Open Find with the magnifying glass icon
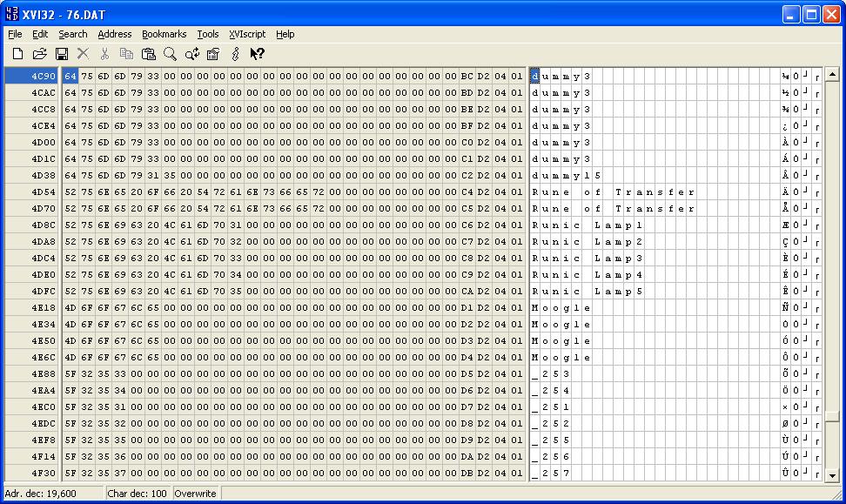 [170, 53]
